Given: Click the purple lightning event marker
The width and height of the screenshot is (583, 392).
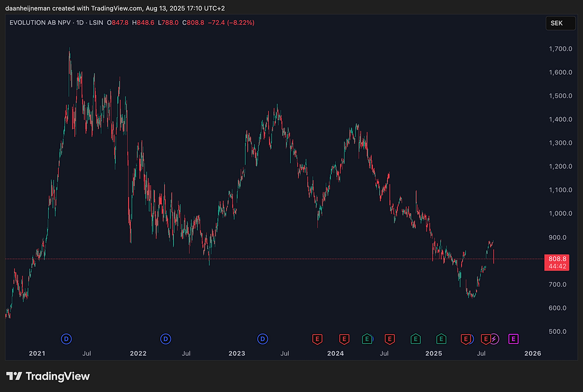Looking at the screenshot, I should point(494,339).
